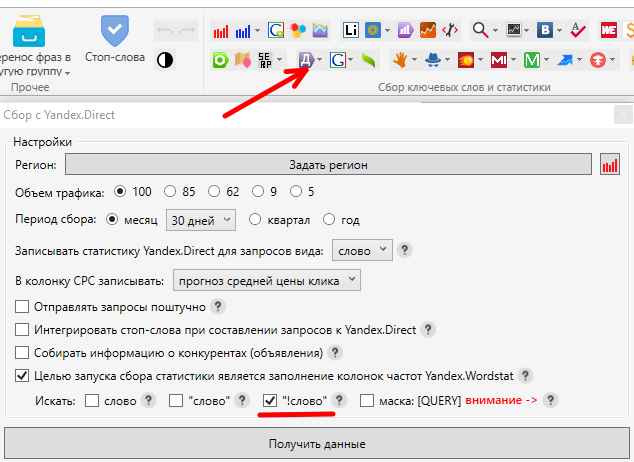634x462 pixels.
Task: Toggle the '"!слово"' search checkbox
Action: pyautogui.click(x=269, y=401)
